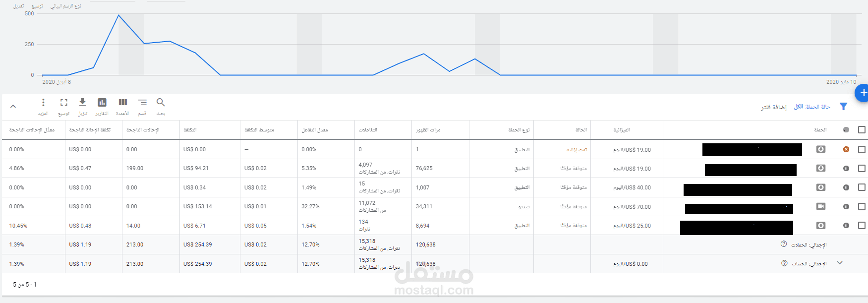Open the more (المزيد) three-dots menu
Image resolution: width=868 pixels, height=303 pixels.
[x=43, y=103]
